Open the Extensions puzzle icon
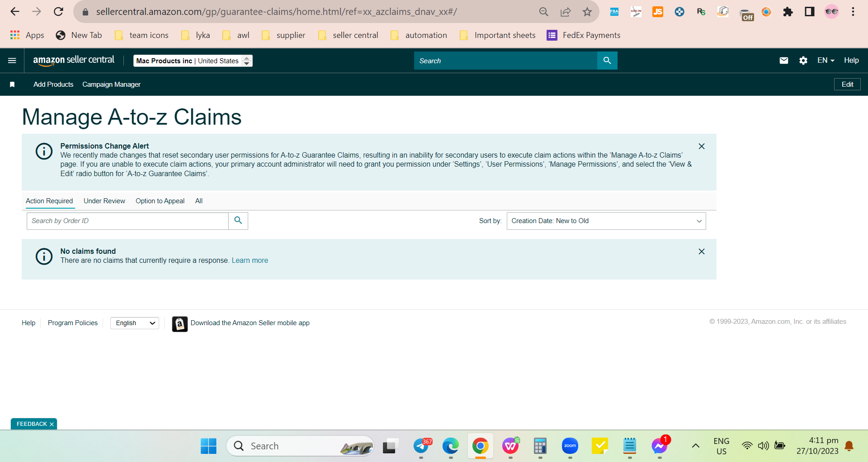 [788, 12]
